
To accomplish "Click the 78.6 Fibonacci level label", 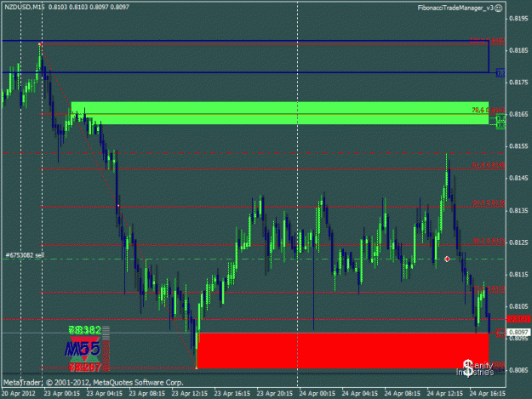I will 489,111.
